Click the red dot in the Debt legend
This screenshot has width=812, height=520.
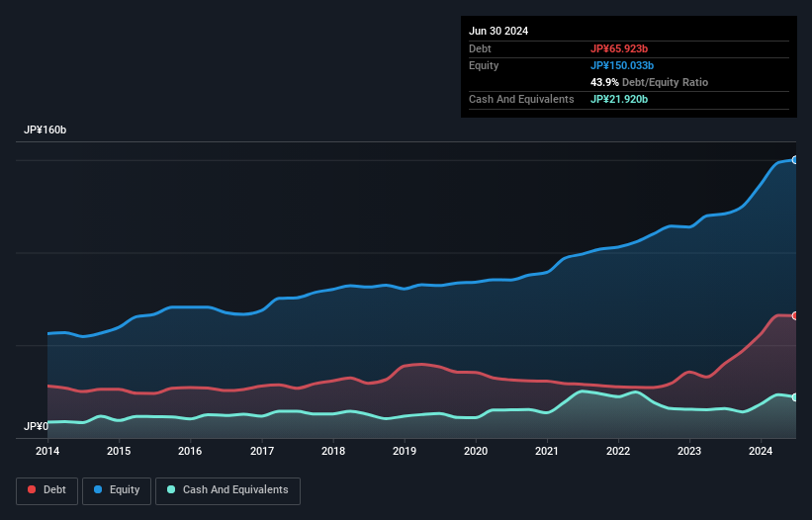(32, 490)
